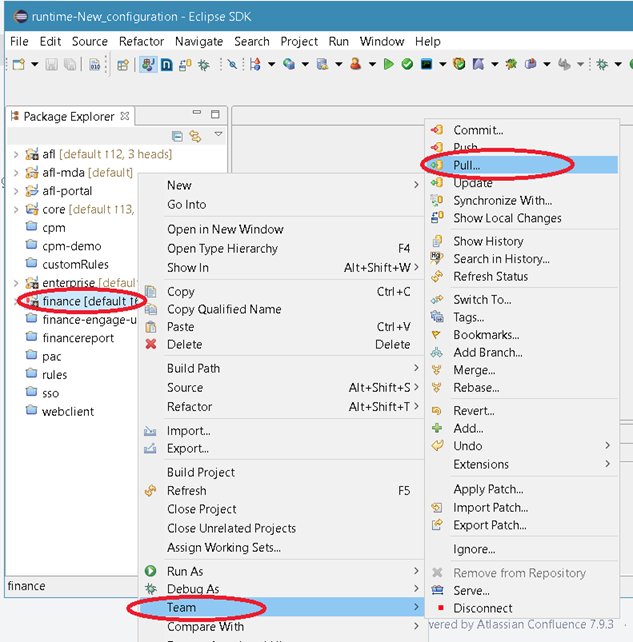Click Link with Editor icon
Image resolution: width=633 pixels, height=642 pixels.
pyautogui.click(x=195, y=136)
